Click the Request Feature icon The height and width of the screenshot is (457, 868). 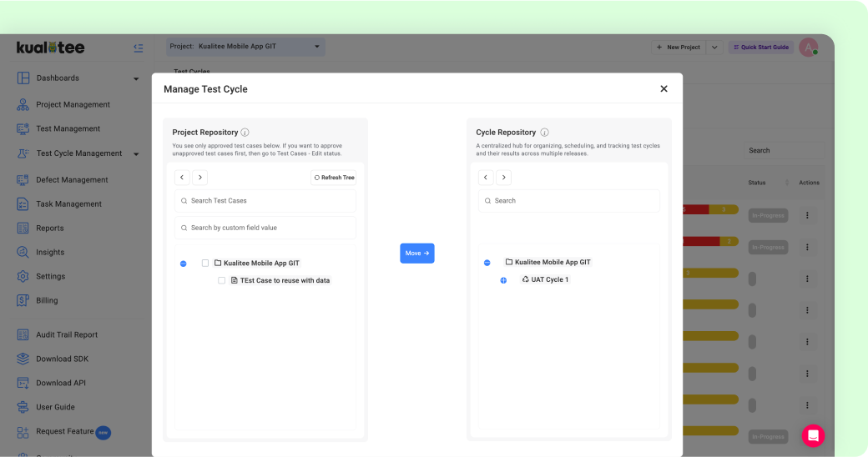(x=23, y=432)
